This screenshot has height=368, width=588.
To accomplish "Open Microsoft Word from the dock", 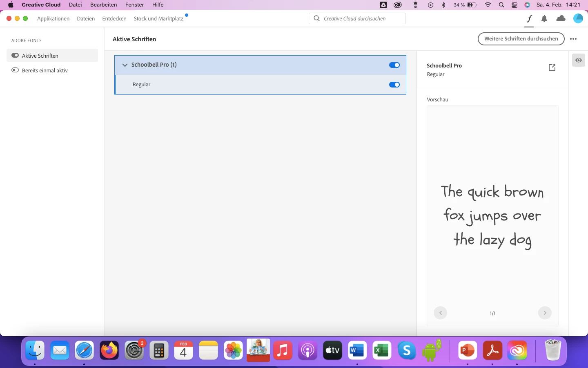I will point(357,350).
